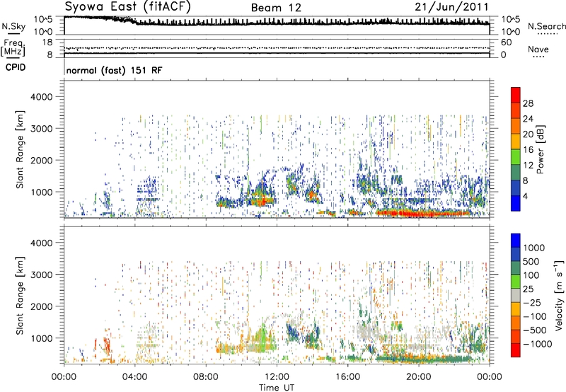The image size is (566, 392).
Task: Pick the red top segment of Power colorbar
Action: coord(516,95)
